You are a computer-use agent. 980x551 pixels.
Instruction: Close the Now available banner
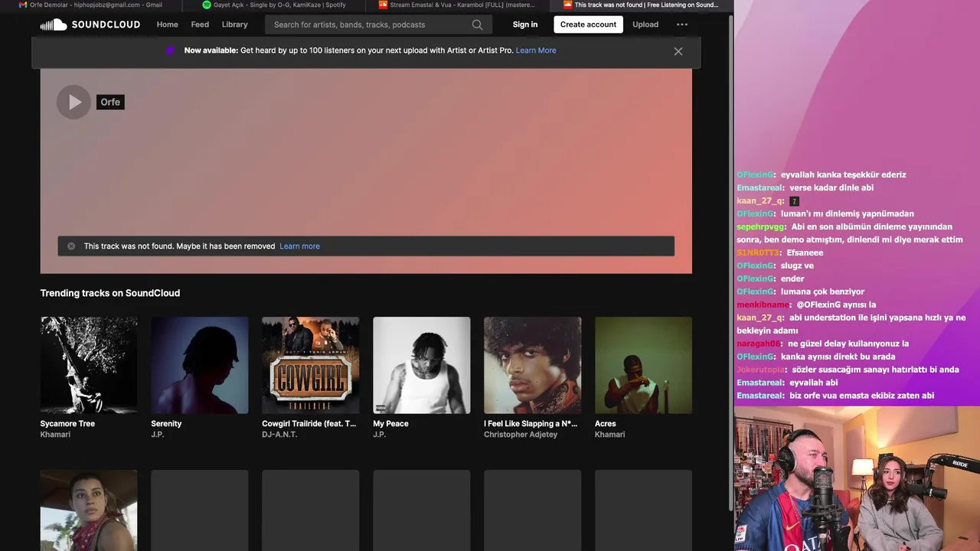pyautogui.click(x=678, y=51)
